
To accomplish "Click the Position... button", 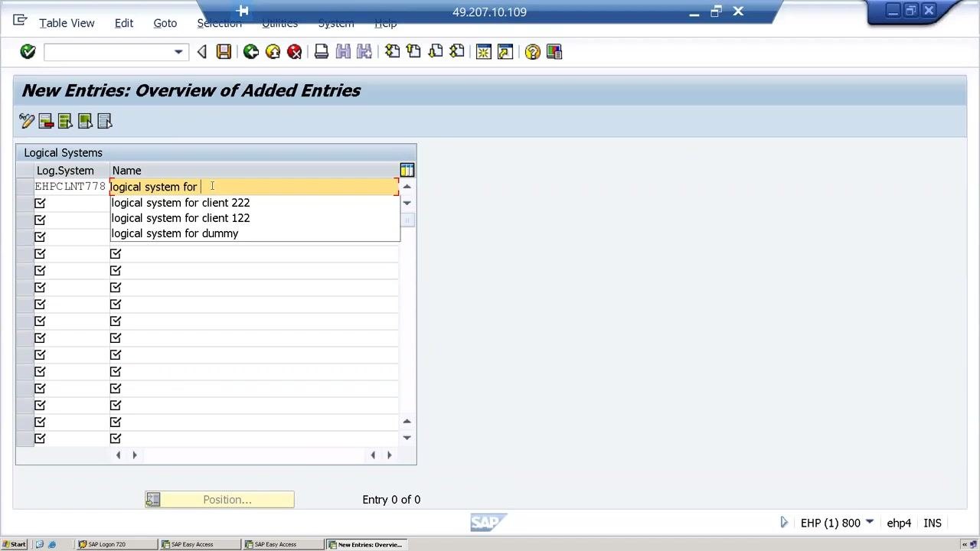I will tap(220, 500).
